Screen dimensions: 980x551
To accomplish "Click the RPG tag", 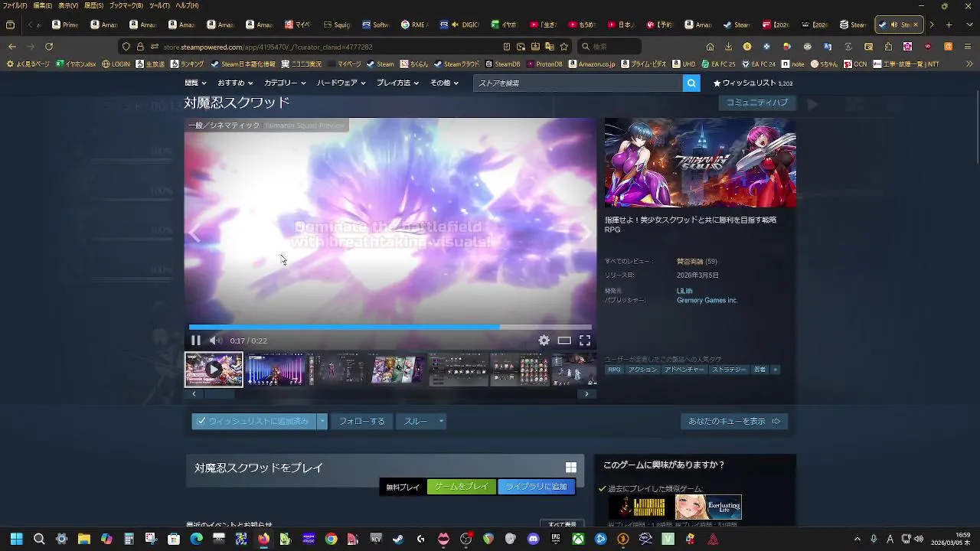I will pos(614,370).
